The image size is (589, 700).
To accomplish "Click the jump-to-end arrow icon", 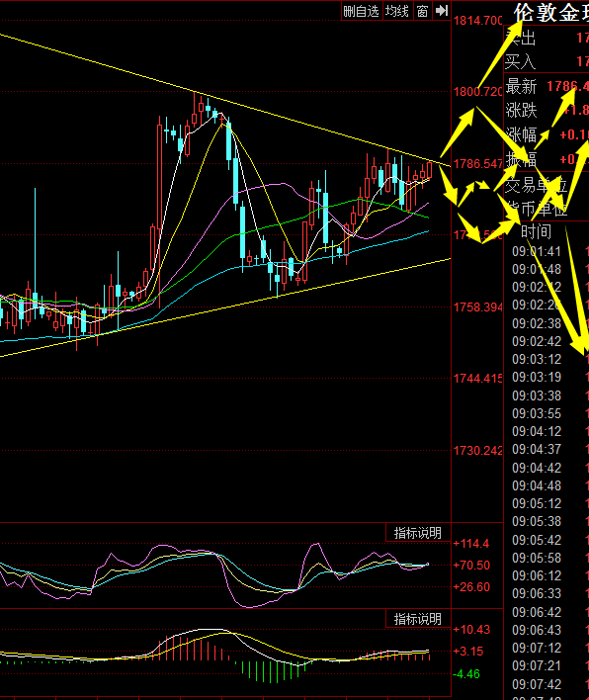I will 442,11.
